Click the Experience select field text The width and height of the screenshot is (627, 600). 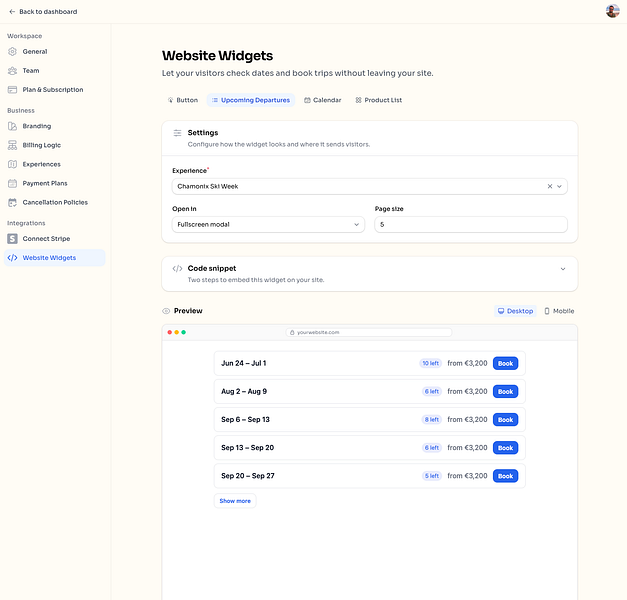[208, 186]
